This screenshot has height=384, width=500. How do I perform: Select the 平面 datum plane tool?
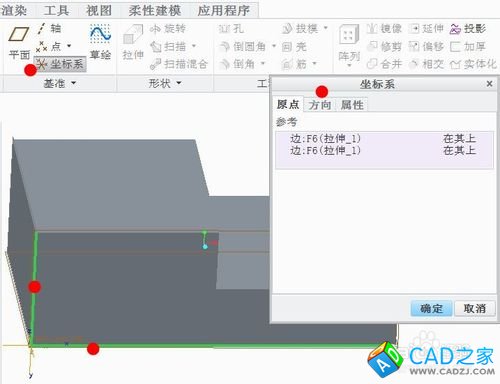tap(19, 43)
